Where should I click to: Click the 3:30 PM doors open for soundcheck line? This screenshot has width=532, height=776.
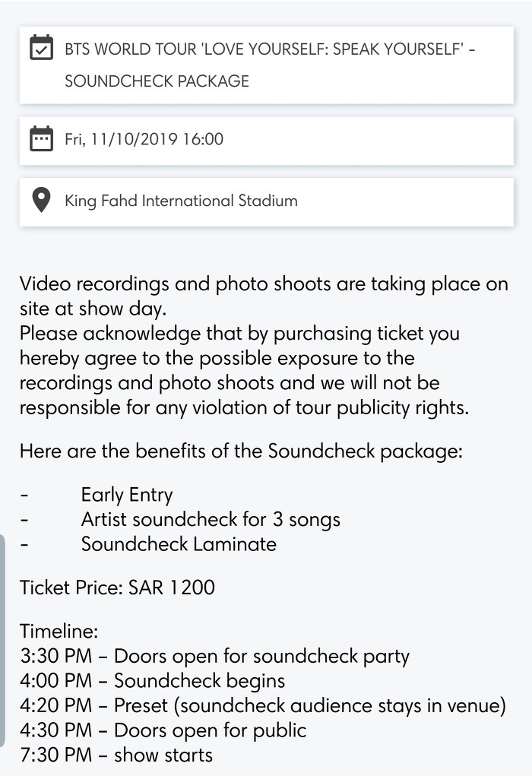(215, 656)
